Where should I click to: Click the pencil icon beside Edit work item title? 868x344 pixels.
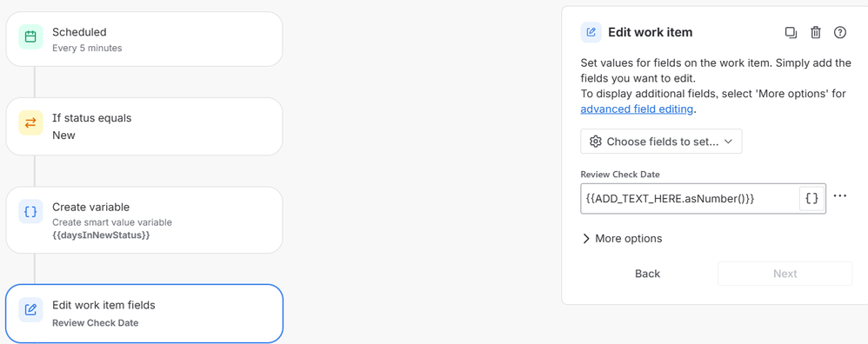point(591,32)
